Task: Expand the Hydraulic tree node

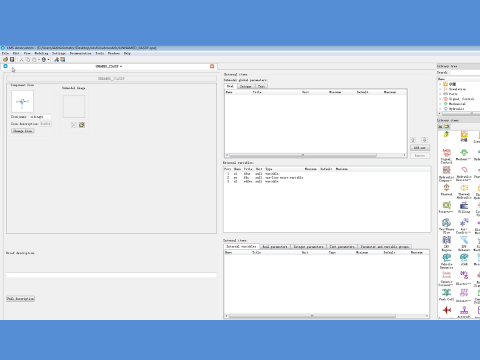Action: pos(440,109)
